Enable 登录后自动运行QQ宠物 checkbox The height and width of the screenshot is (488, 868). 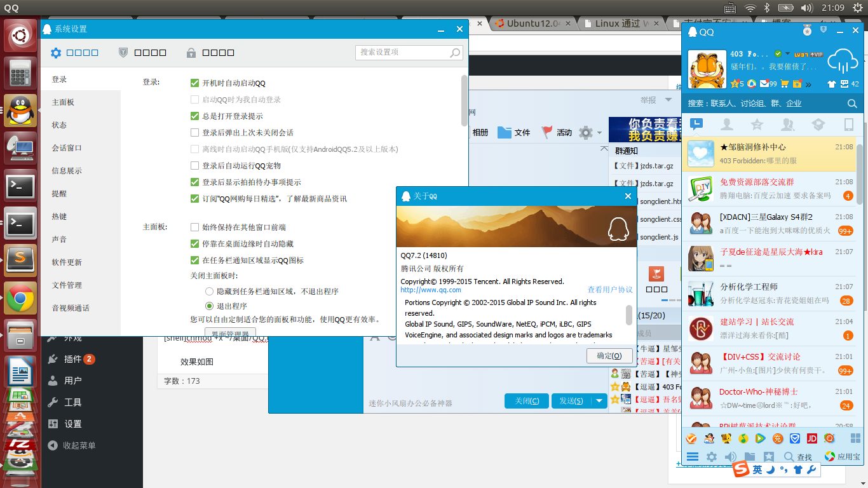pos(195,166)
